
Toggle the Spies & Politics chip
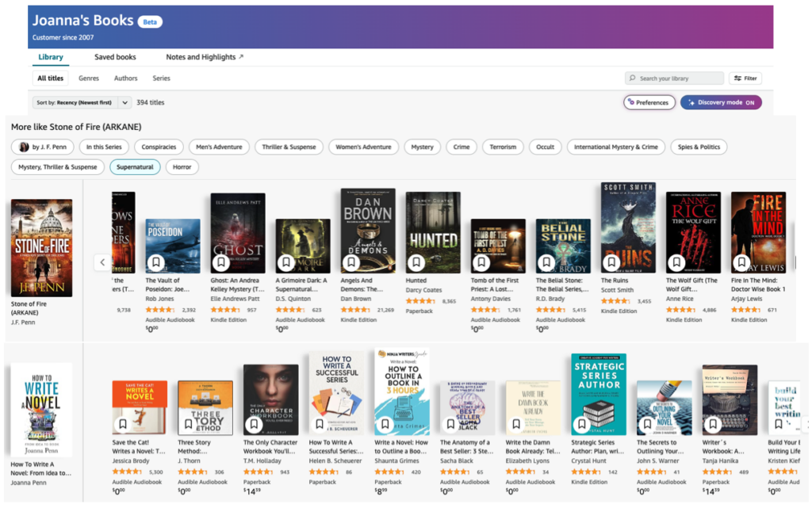[x=699, y=147]
